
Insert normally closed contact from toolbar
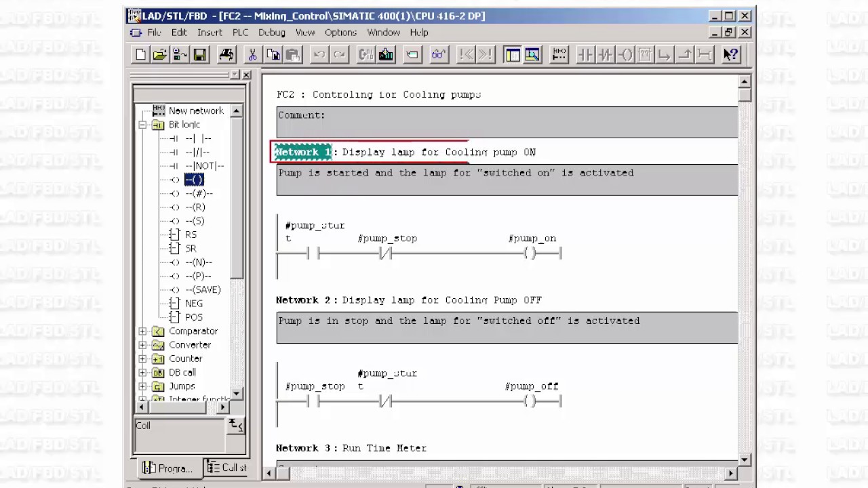tap(605, 55)
